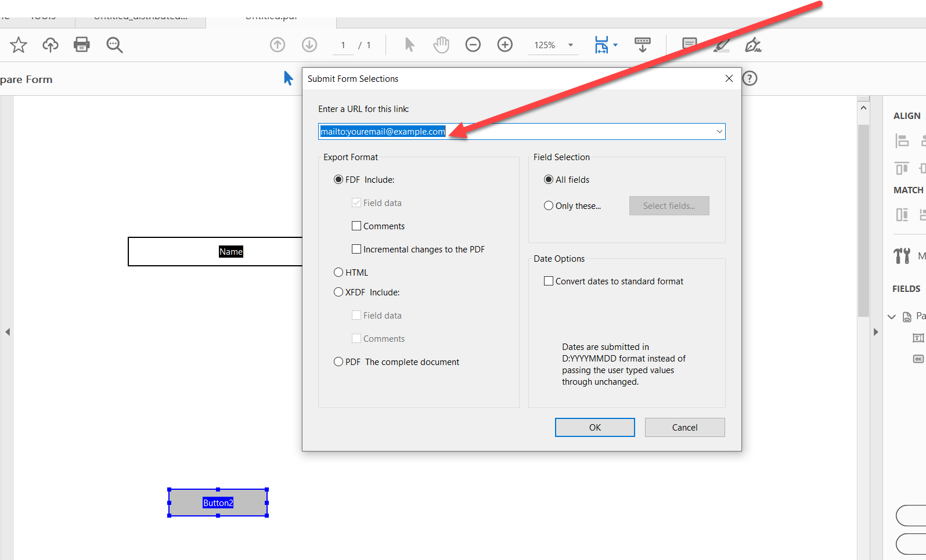This screenshot has width=926, height=560.
Task: Select the HTML export format radio
Action: tap(338, 272)
